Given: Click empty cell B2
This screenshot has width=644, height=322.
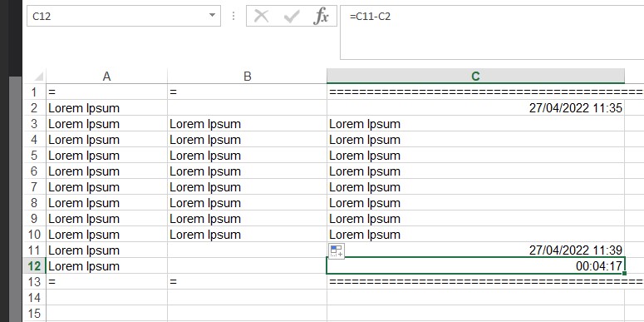Looking at the screenshot, I should click(x=248, y=108).
